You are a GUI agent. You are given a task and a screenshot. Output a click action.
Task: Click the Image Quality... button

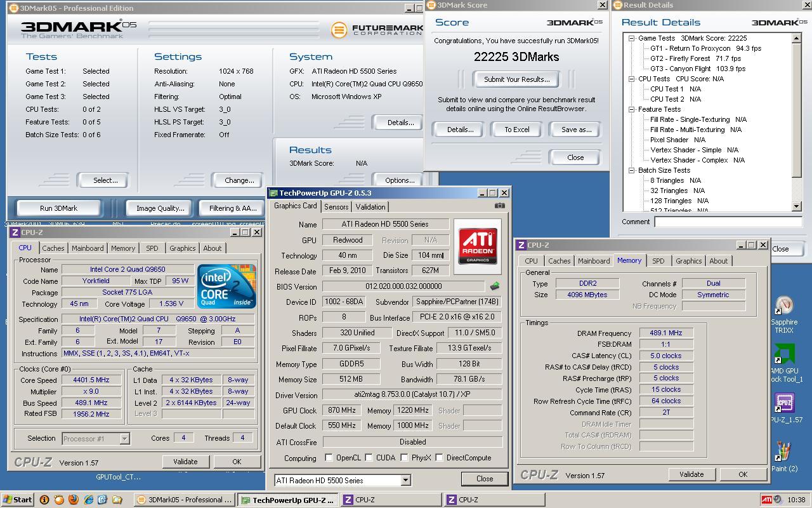click(160, 208)
